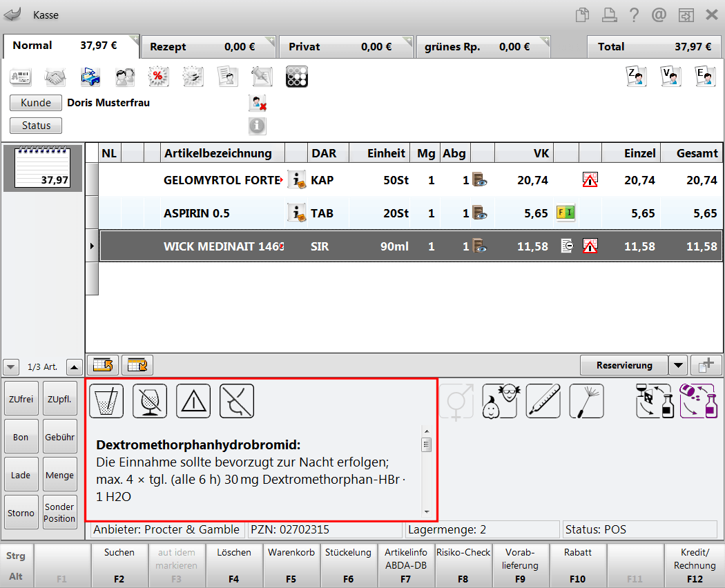Viewport: 725px width, 588px height.
Task: Click the no-alcohol crossed glass icon
Action: [x=150, y=401]
